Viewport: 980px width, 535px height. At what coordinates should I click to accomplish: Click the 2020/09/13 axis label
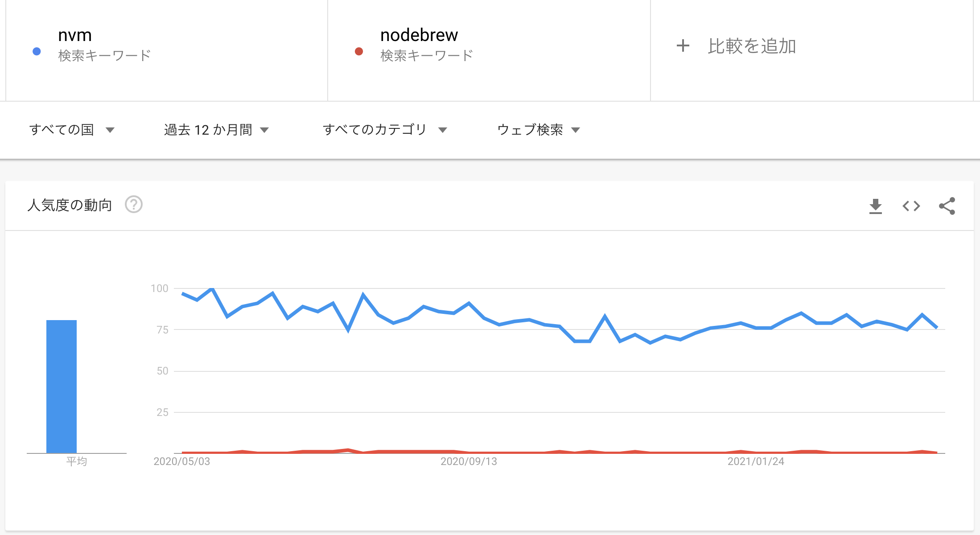click(x=469, y=462)
